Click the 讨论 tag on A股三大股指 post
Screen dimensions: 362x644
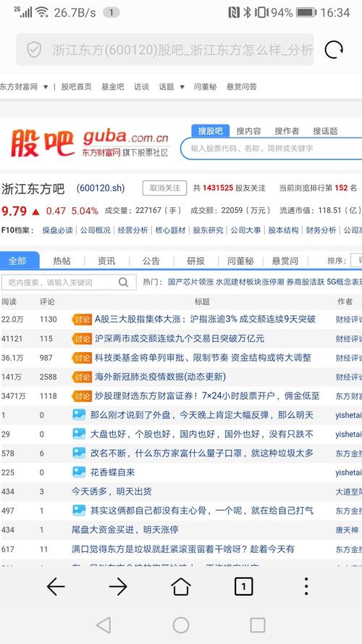coord(82,319)
